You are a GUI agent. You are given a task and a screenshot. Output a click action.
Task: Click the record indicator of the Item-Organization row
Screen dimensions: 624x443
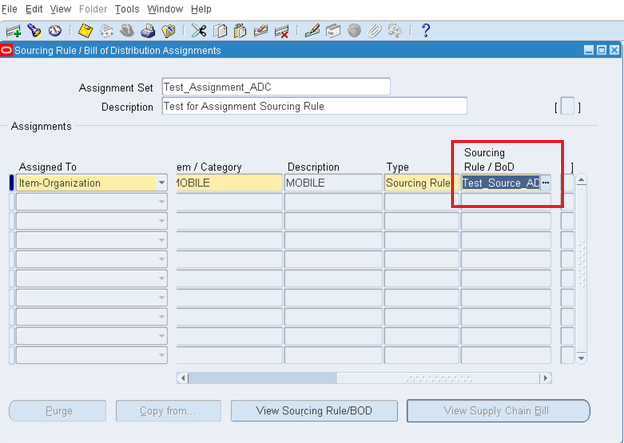coord(12,183)
